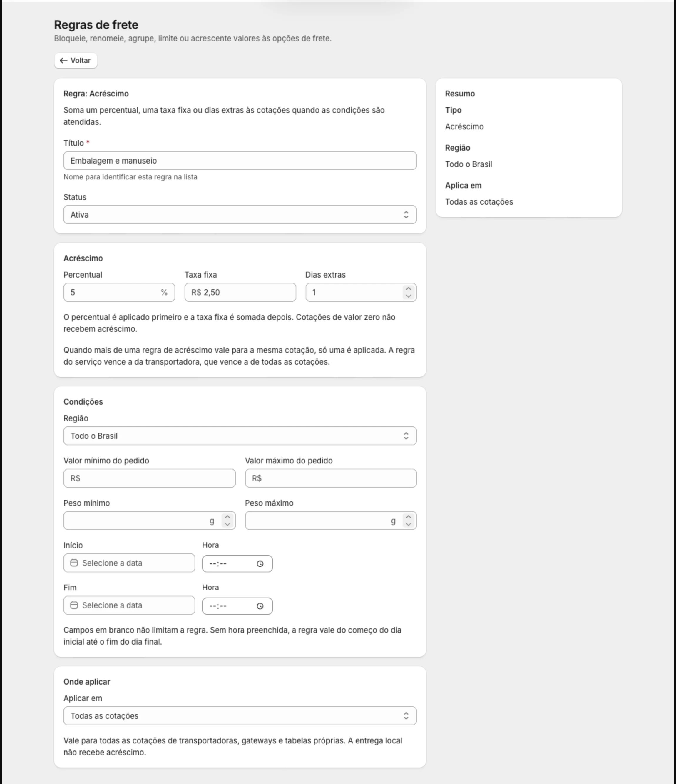This screenshot has width=676, height=784.
Task: Decrement Peso máximo using the down arrow
Action: 408,524
